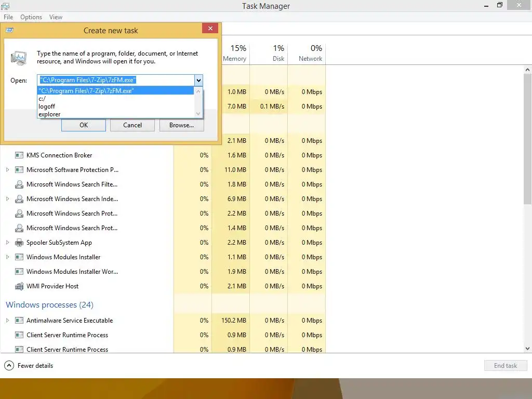Choose c:/ from the dropdown list
The image size is (532, 399).
pos(115,98)
